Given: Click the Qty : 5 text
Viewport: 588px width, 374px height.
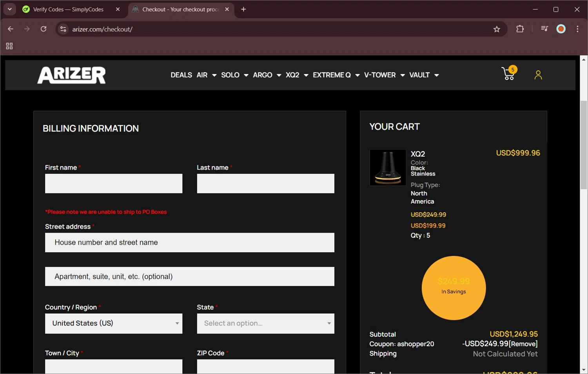Looking at the screenshot, I should pyautogui.click(x=420, y=235).
